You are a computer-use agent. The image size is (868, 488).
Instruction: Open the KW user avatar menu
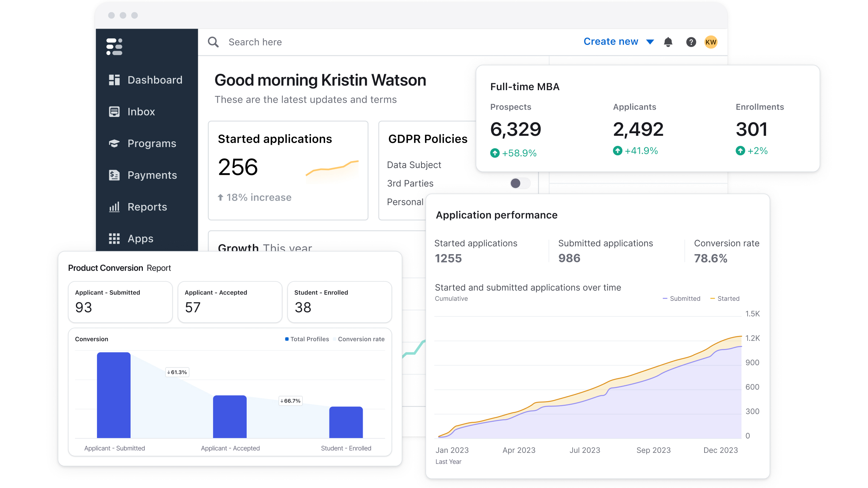(711, 42)
